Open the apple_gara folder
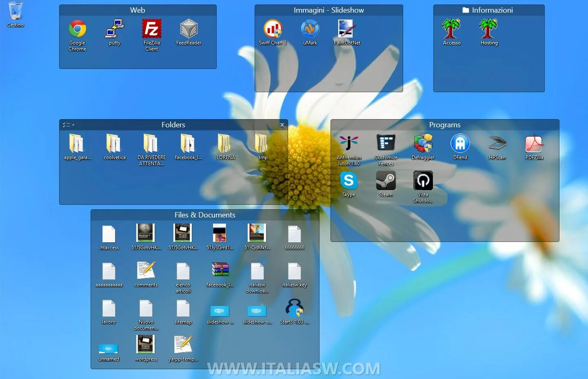This screenshot has width=588, height=379. tap(78, 147)
